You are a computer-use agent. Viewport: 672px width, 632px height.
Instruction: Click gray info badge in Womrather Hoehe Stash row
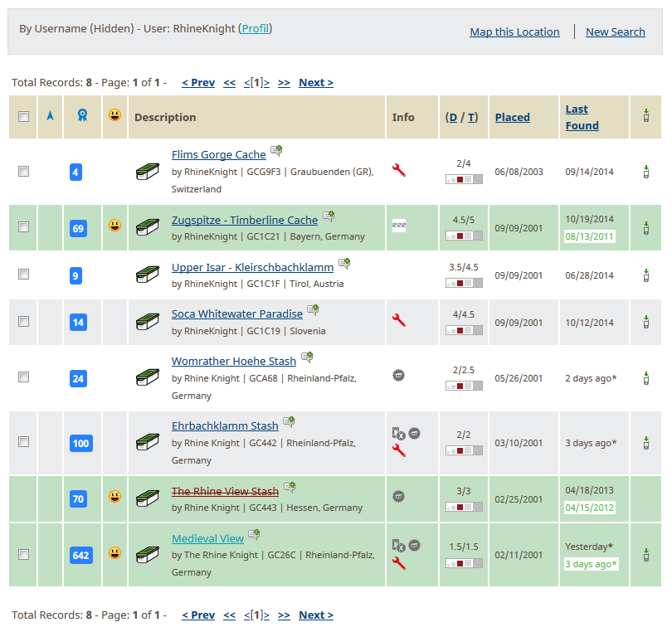[x=398, y=376]
